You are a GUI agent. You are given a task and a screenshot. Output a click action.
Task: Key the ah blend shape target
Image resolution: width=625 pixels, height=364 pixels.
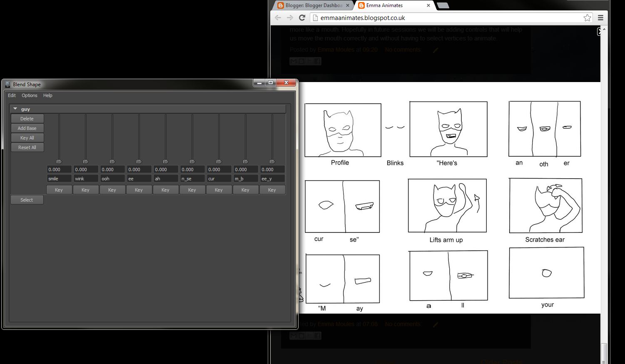tap(166, 190)
